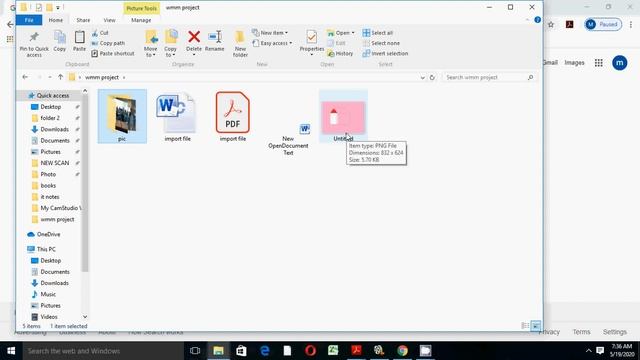Open Documents under Quick access
This screenshot has height=360, width=640.
55,140
